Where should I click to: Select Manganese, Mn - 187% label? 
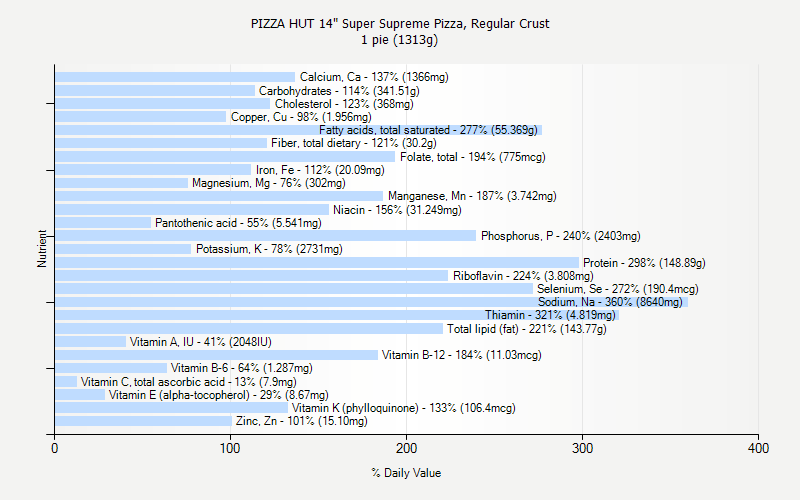(x=472, y=196)
